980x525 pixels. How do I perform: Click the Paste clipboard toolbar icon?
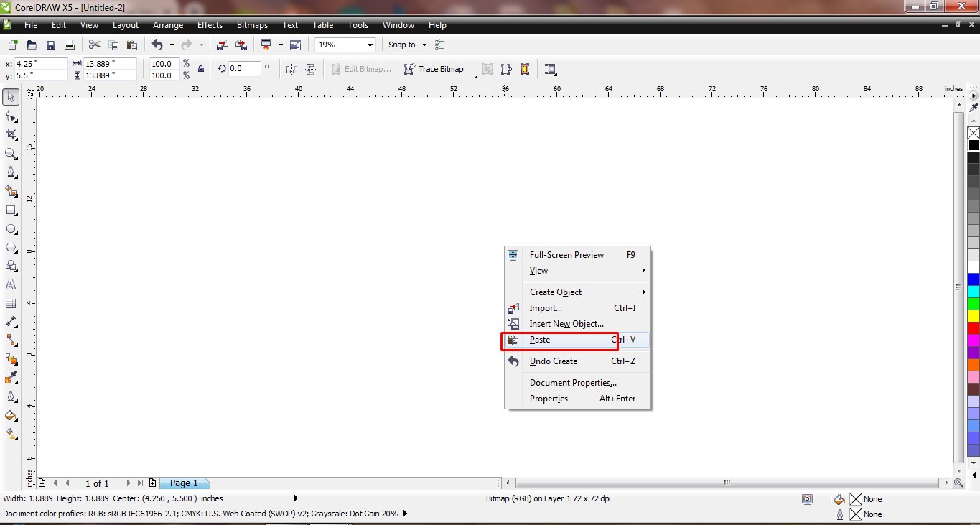[x=131, y=45]
